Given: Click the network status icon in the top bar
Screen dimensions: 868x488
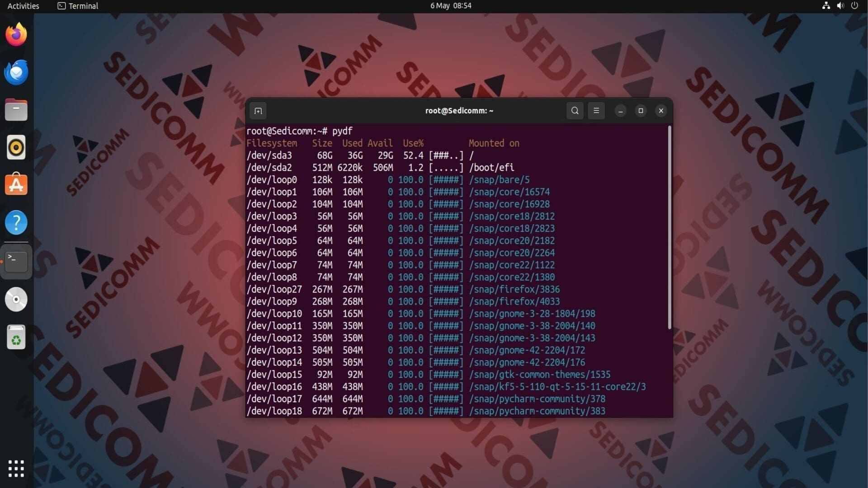Looking at the screenshot, I should coord(826,6).
